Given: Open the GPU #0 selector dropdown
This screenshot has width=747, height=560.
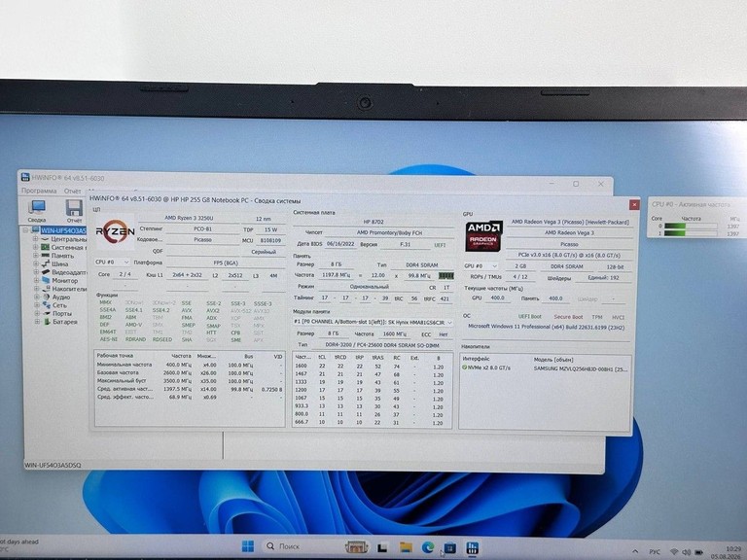Looking at the screenshot, I should pyautogui.click(x=480, y=266).
